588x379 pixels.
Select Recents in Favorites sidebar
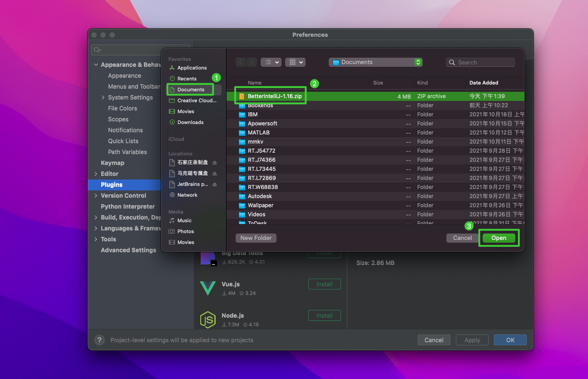(x=187, y=79)
